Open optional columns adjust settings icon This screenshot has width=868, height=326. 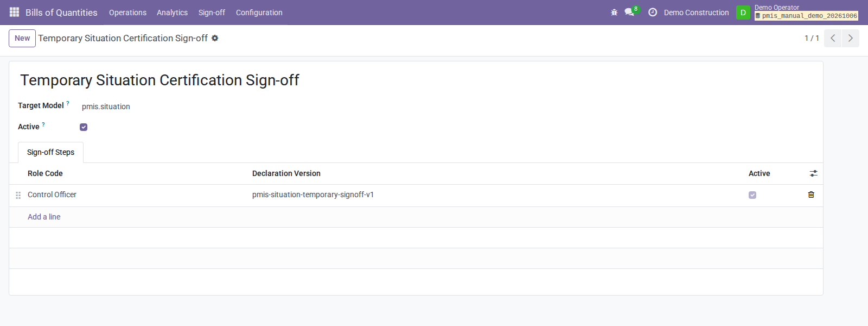pos(813,173)
